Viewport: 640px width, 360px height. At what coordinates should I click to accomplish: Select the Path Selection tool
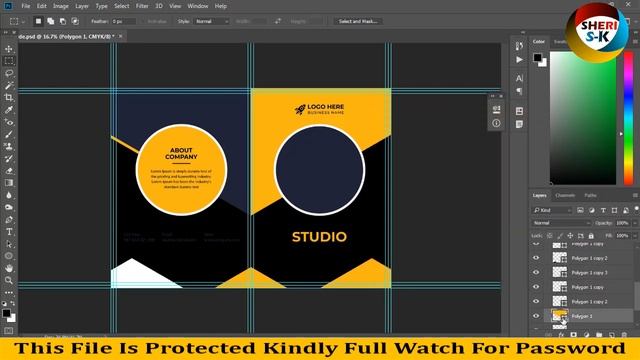click(x=9, y=244)
